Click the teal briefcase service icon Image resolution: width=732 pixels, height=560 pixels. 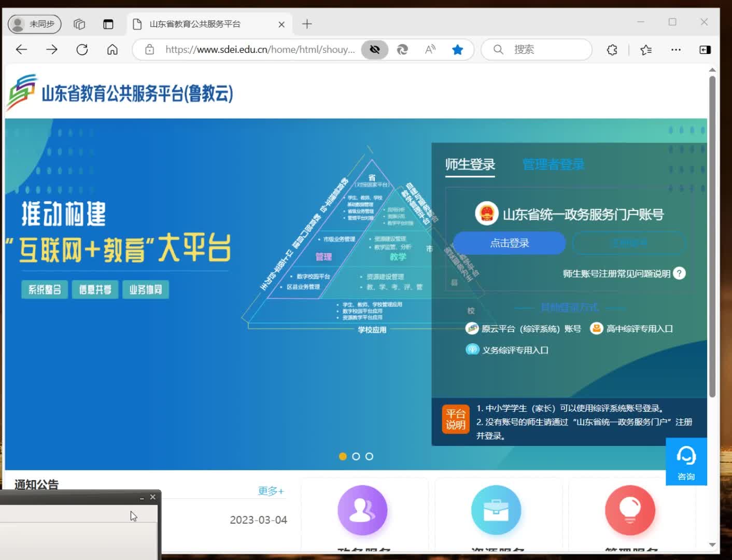[x=496, y=510]
